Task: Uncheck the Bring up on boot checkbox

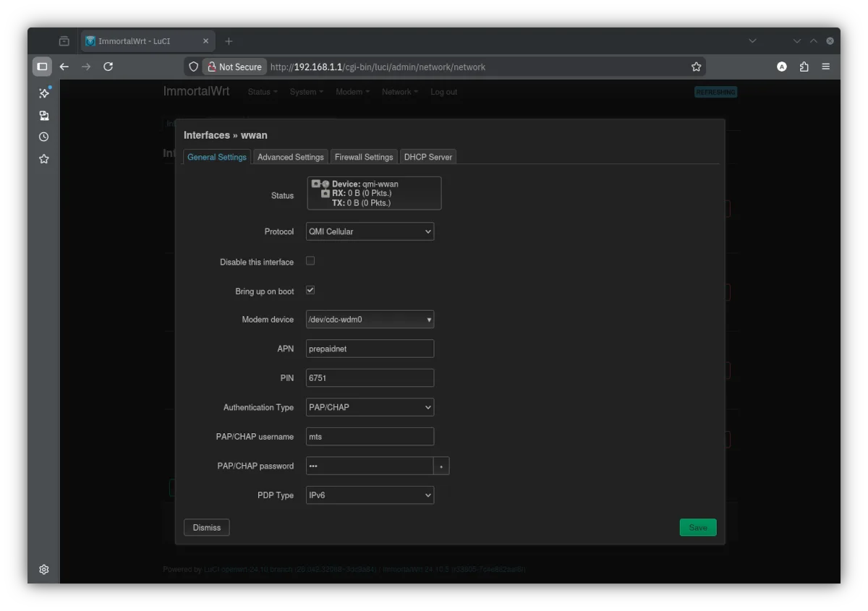Action: pos(310,290)
